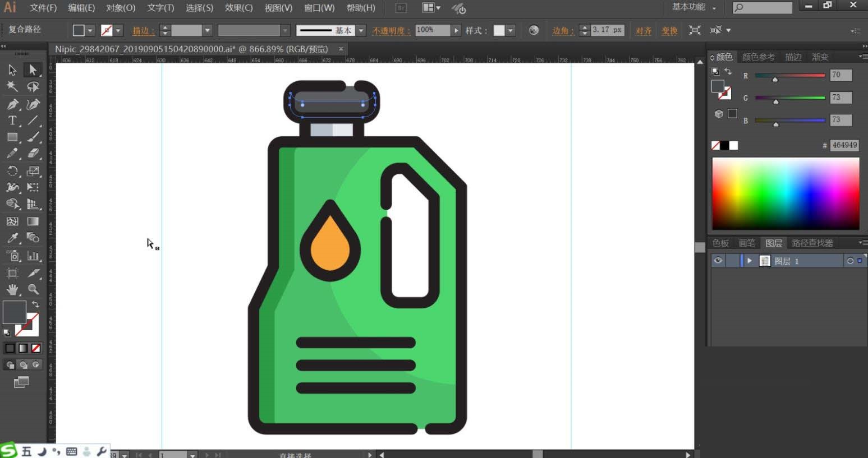Choose the Magic Wand tool
Viewport: 868px width, 458px height.
(x=12, y=86)
